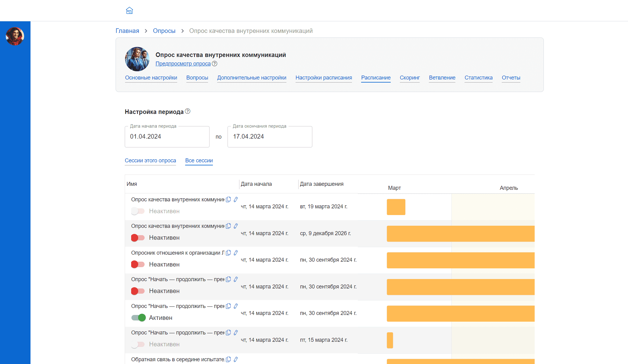Viewport: 628px width, 364px height.
Task: Click help icon next to Настройка периода
Action: 188,111
